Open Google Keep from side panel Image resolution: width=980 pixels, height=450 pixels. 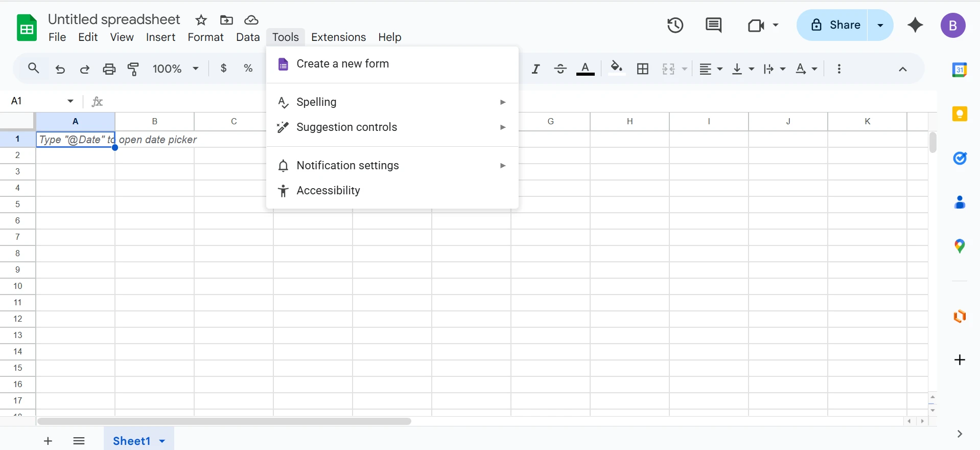[x=960, y=114]
